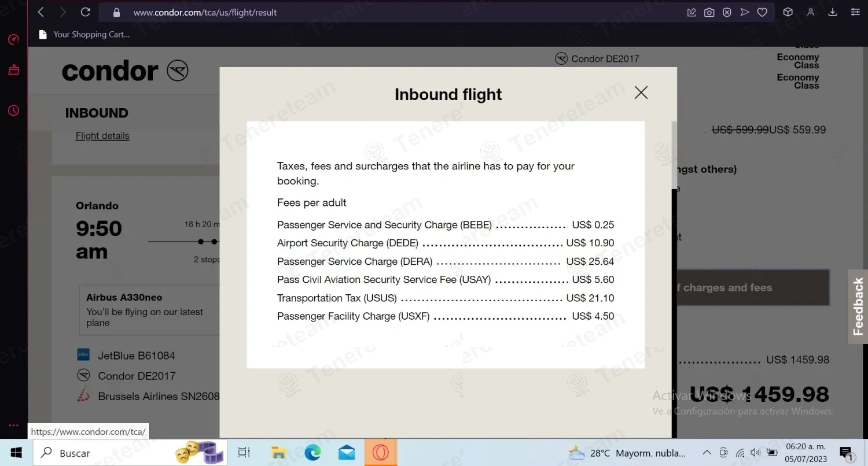Viewport: 868px width, 466px height.
Task: Open the browser downloads icon
Action: (x=833, y=12)
